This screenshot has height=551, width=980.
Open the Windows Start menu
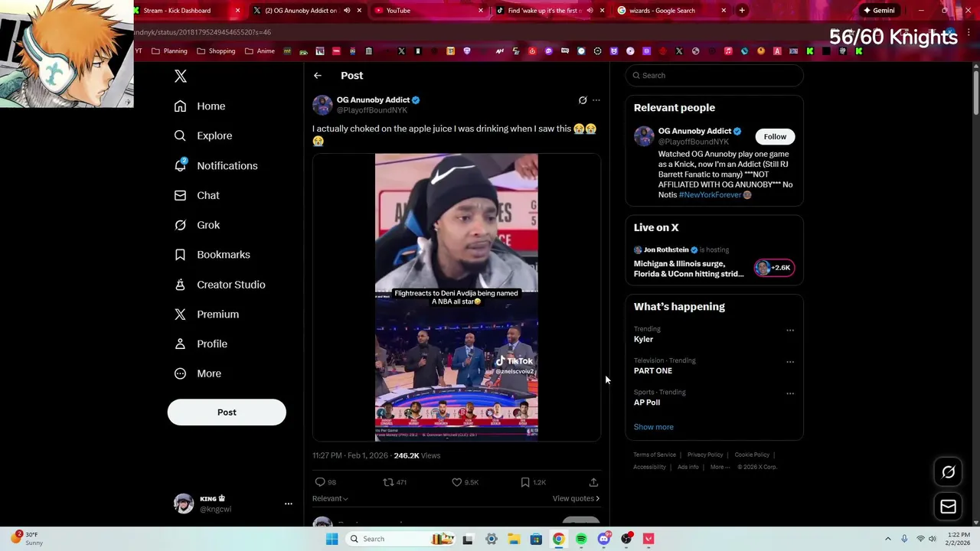[x=332, y=540]
